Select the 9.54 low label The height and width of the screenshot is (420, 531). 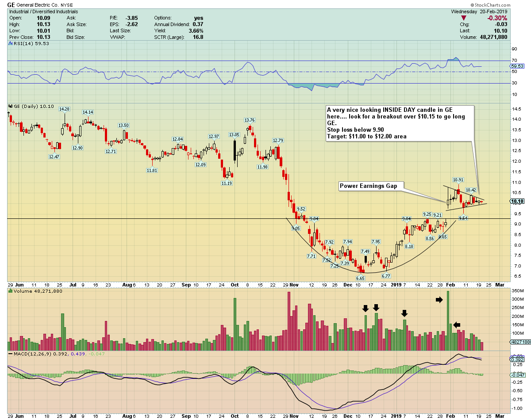pyautogui.click(x=463, y=218)
